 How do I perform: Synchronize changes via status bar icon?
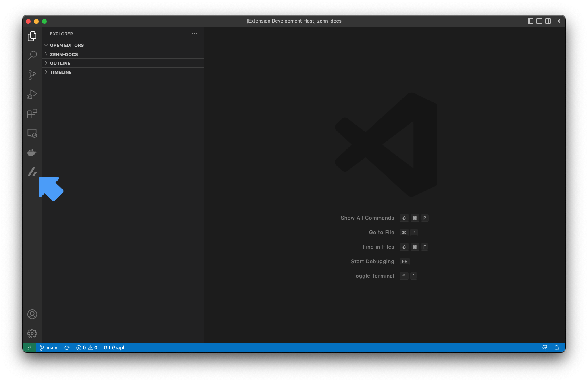tap(67, 348)
